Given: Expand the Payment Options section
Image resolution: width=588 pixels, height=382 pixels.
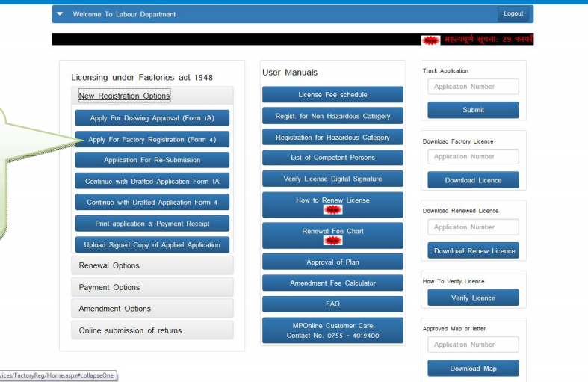Looking at the screenshot, I should click(x=109, y=287).
